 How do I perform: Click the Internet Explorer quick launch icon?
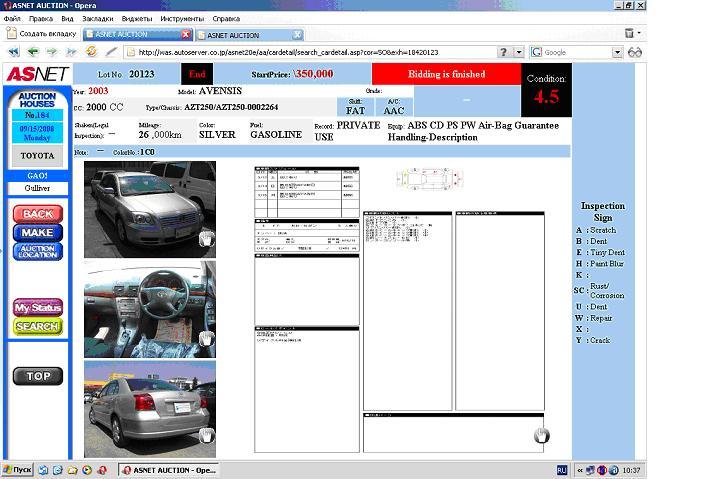coord(58,470)
